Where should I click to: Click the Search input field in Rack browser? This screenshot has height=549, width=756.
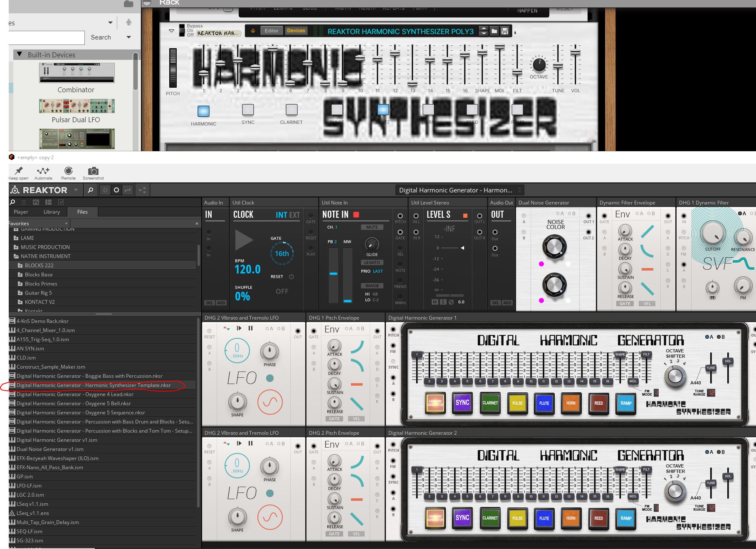coord(47,38)
